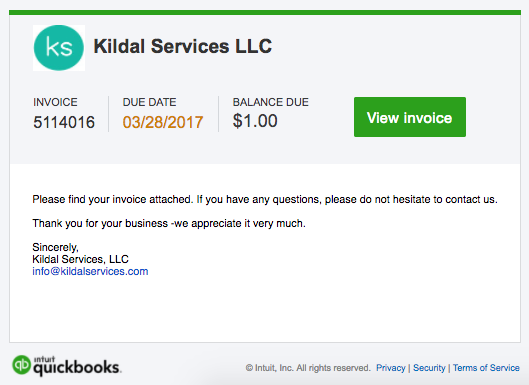
Task: Click the $1.00 balance due amount
Action: pyautogui.click(x=255, y=121)
